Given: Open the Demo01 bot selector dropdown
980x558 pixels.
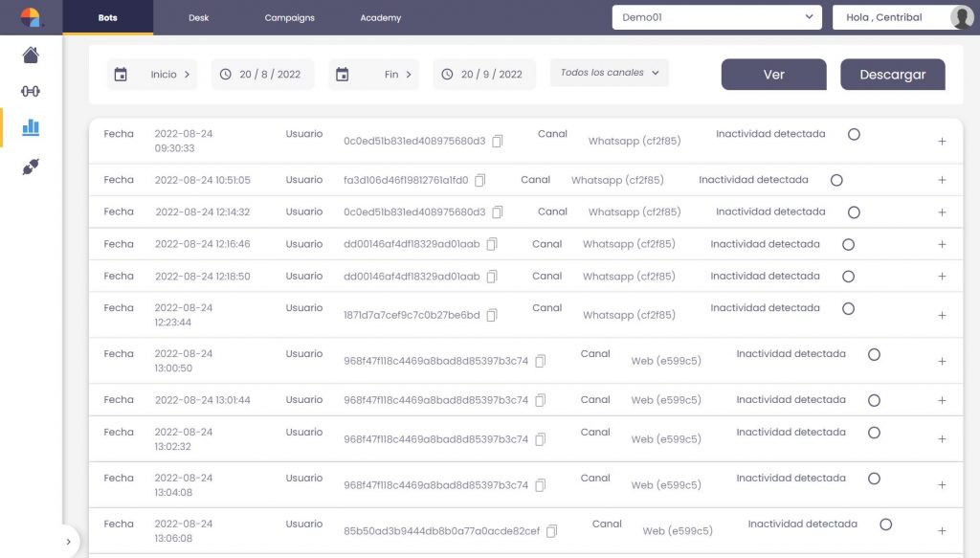Looking at the screenshot, I should 717,17.
